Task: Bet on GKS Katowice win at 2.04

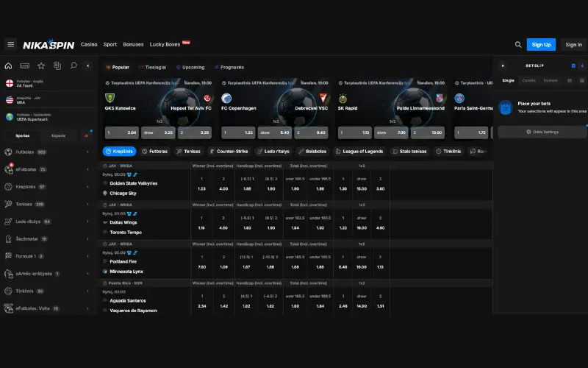Action: click(122, 132)
